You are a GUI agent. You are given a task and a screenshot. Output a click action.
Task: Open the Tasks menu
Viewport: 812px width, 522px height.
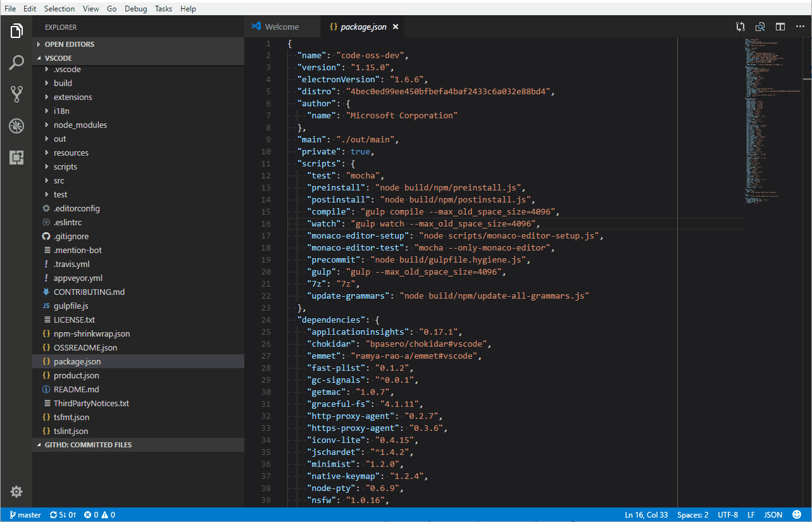[x=163, y=9]
